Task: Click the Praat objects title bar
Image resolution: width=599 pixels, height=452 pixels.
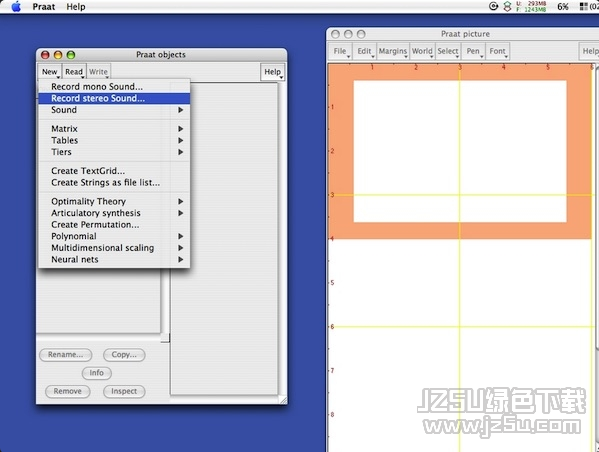Action: (x=161, y=55)
